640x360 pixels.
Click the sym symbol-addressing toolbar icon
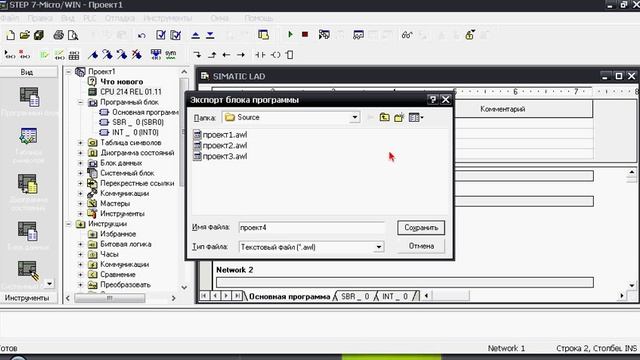pyautogui.click(x=171, y=54)
